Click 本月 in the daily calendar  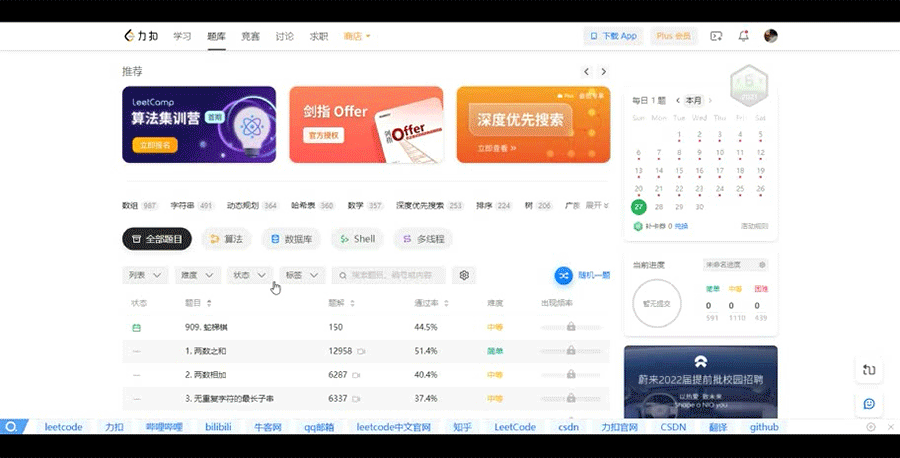(x=693, y=100)
